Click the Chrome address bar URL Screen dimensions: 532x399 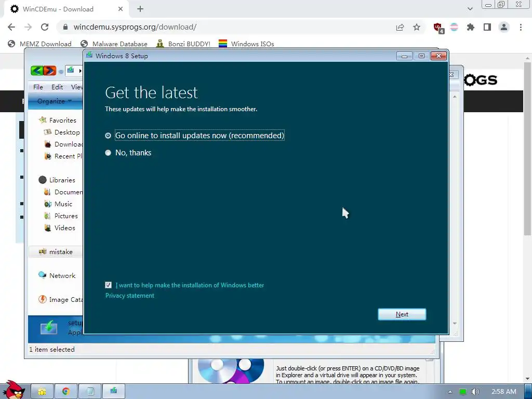click(135, 27)
